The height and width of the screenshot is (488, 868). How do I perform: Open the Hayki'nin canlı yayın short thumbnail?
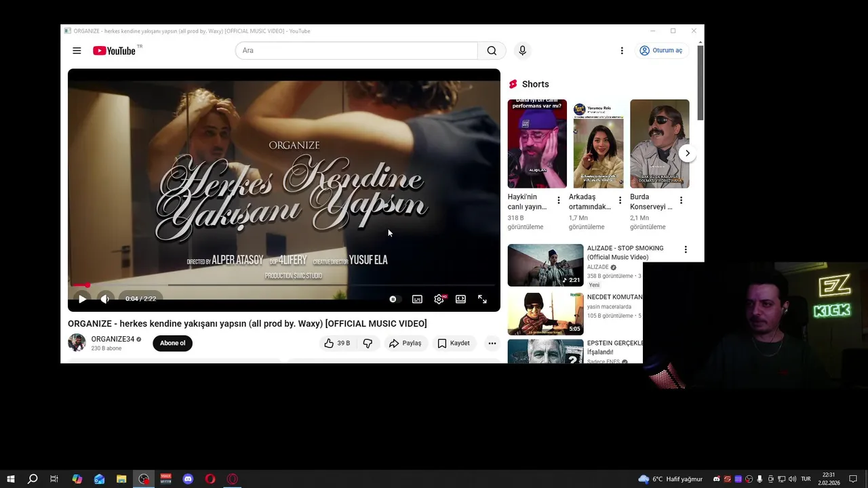coord(537,144)
